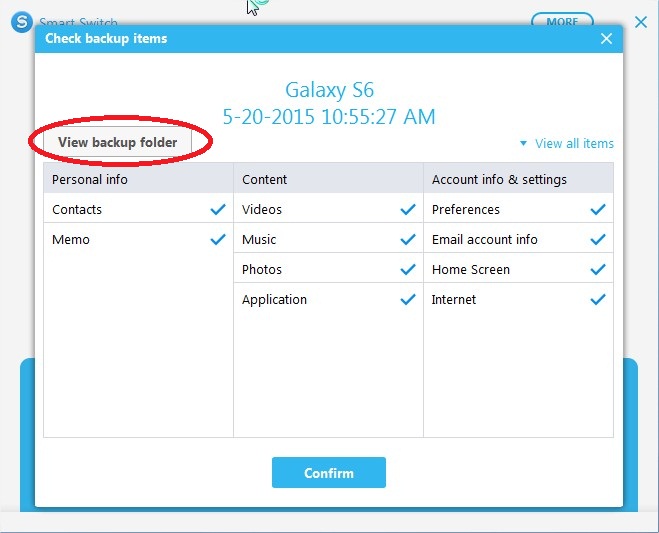The image size is (659, 533).
Task: Open the MORE menu in Smart Switch
Action: click(562, 20)
